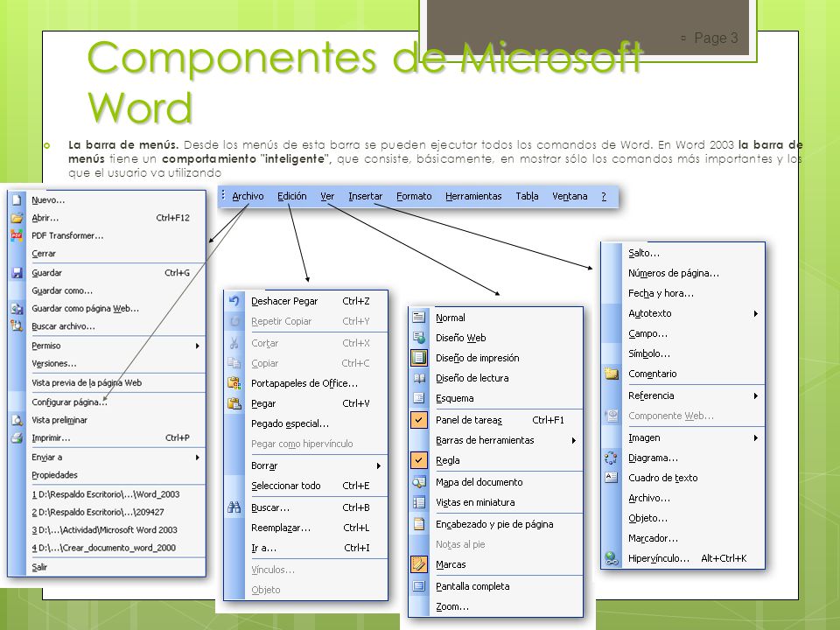
Task: Select Reemplazar in Edición menu
Action: point(281,528)
